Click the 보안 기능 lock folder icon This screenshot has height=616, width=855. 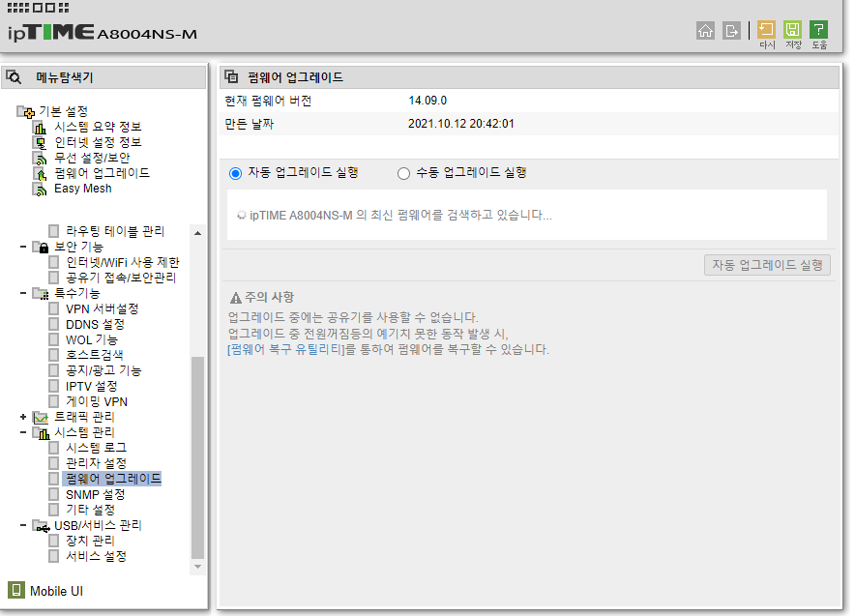coord(41,248)
